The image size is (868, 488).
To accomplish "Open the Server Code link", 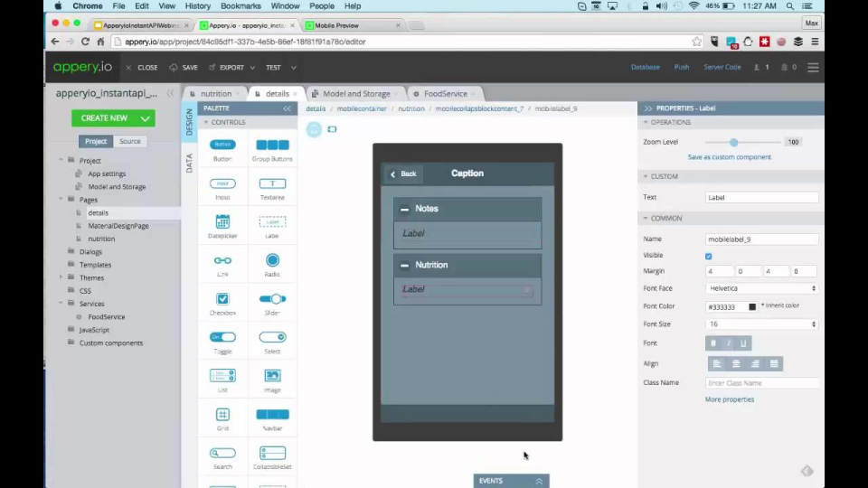I will [x=722, y=68].
